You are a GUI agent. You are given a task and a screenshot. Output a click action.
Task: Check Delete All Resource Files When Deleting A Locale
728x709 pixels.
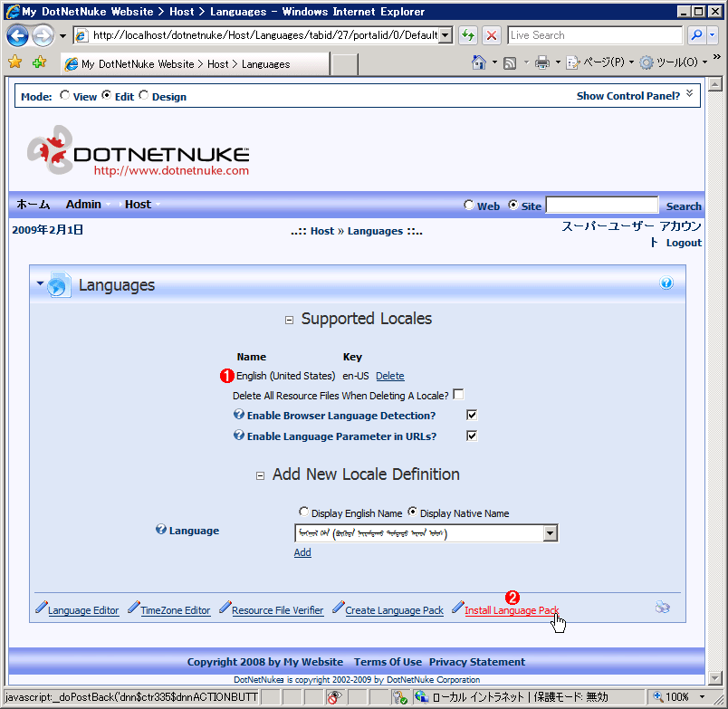[458, 394]
